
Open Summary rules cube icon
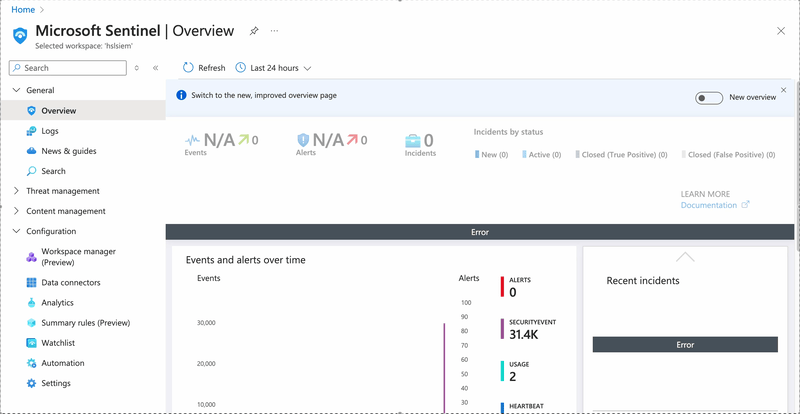[x=32, y=323]
